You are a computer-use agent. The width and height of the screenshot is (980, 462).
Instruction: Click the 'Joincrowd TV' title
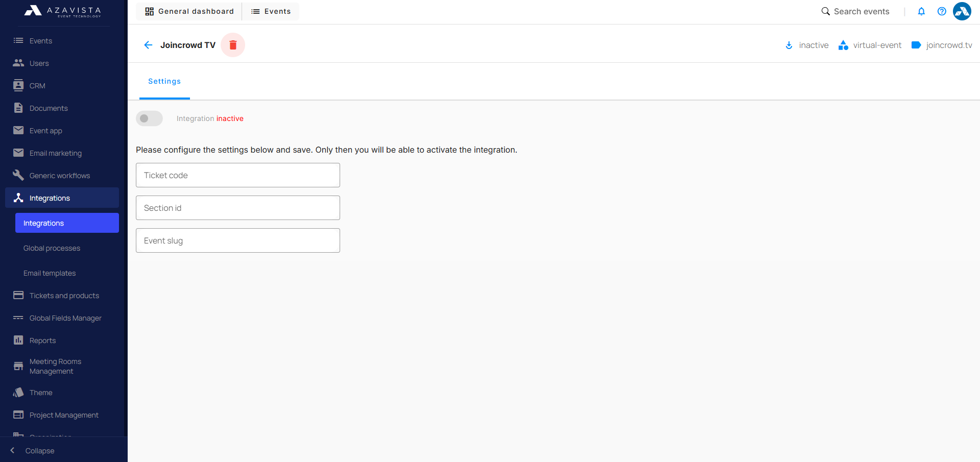[x=188, y=45]
